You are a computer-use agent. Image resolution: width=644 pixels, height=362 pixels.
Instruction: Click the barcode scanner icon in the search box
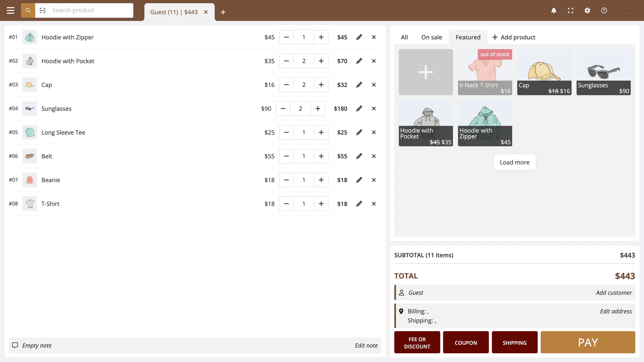click(42, 11)
